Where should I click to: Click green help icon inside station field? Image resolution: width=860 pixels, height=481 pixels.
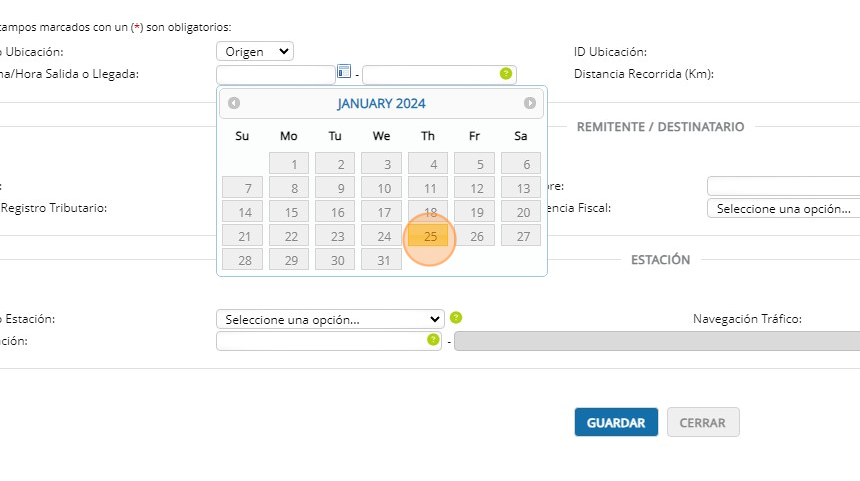tap(433, 340)
